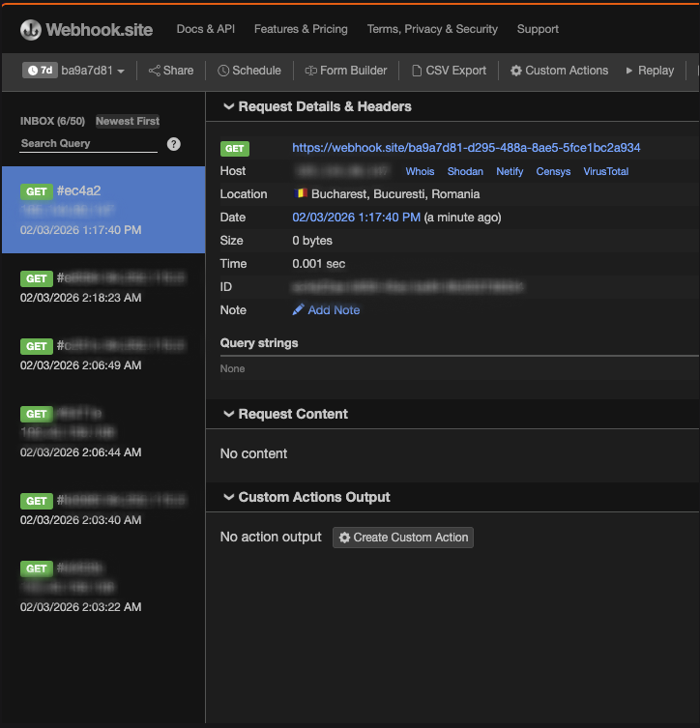Click the Replay toolbar button
This screenshot has width=700, height=728.
pyautogui.click(x=650, y=71)
